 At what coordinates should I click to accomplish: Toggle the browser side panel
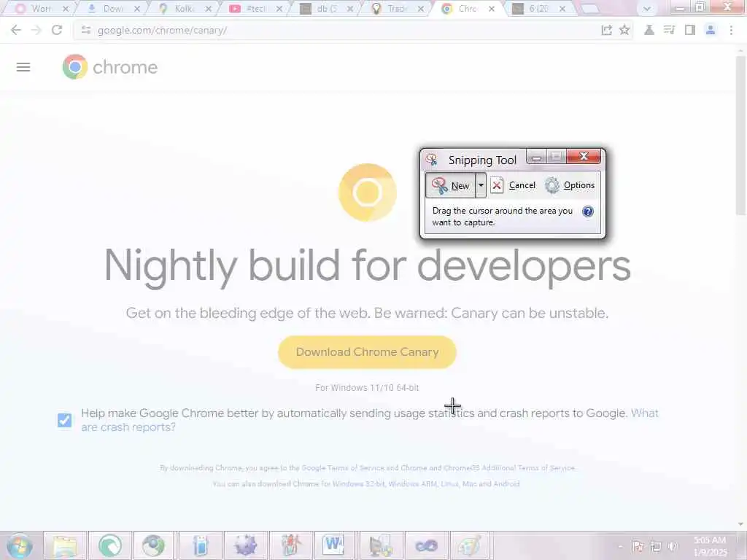tap(690, 30)
